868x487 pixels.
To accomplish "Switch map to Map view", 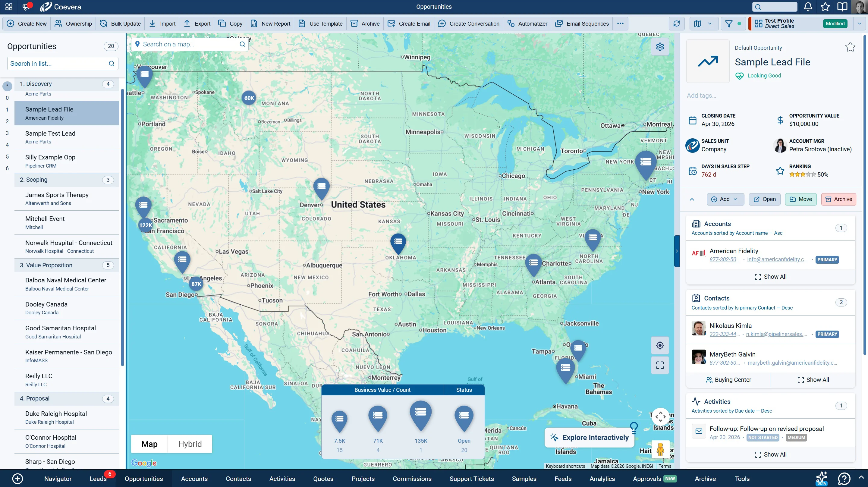I will coord(149,444).
